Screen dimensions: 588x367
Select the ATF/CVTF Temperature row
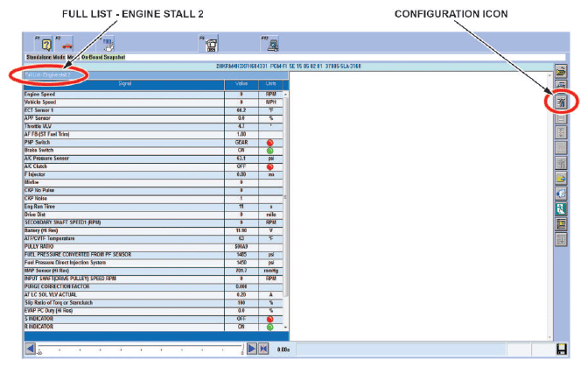(153, 238)
